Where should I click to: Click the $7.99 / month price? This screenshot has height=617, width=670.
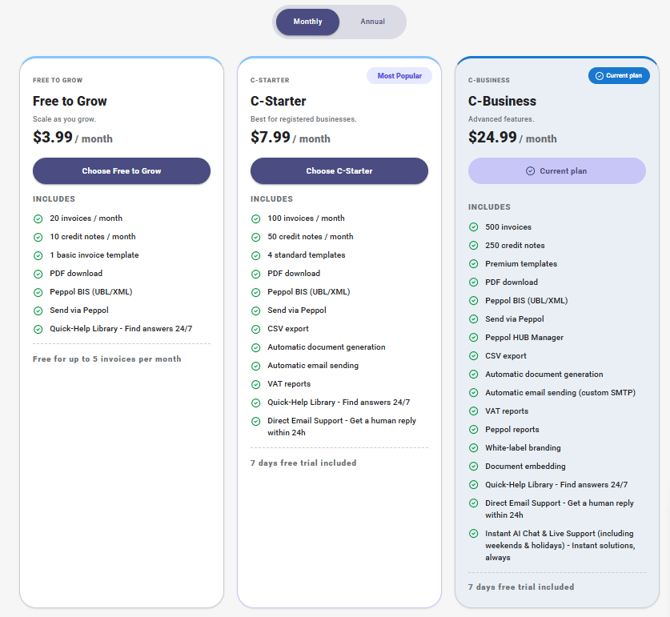290,137
